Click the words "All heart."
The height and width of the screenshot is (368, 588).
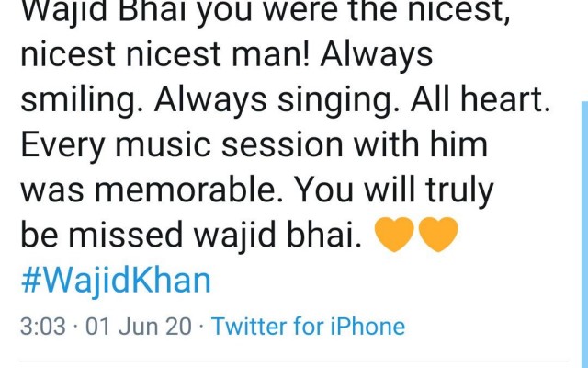tap(481, 99)
